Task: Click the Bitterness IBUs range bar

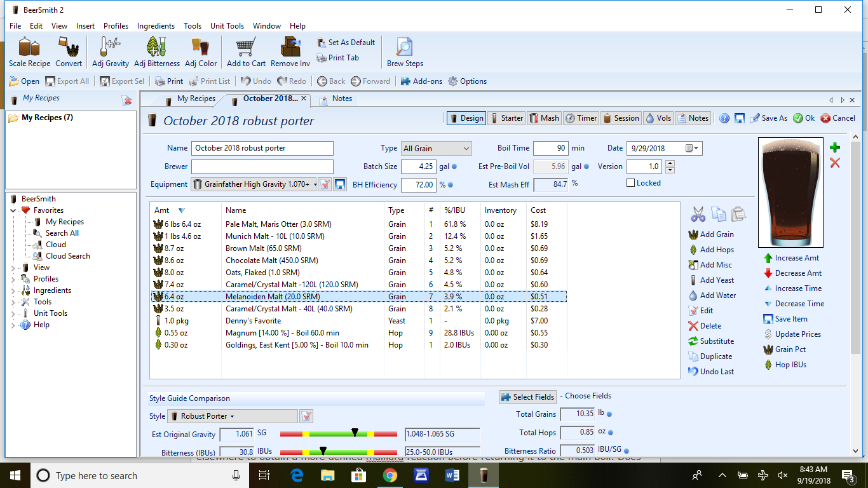Action: pos(338,454)
